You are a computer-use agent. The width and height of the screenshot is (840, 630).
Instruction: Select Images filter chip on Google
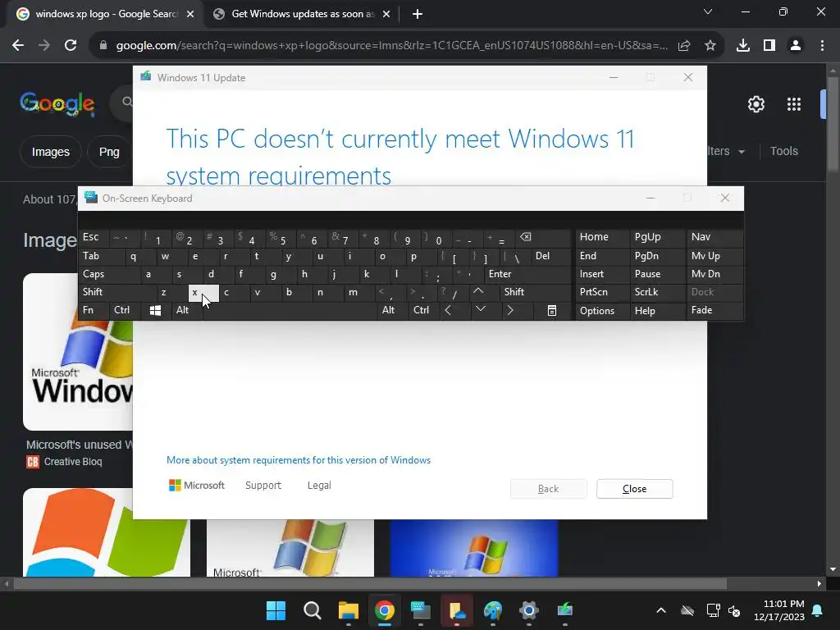50,152
